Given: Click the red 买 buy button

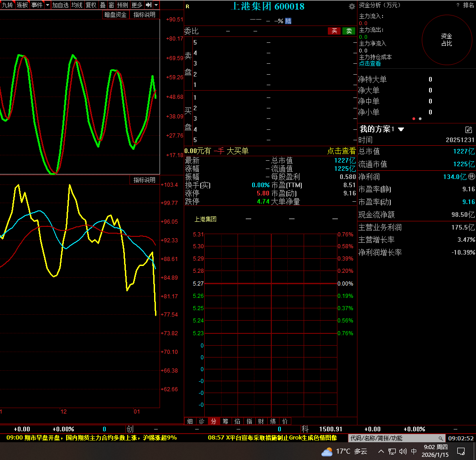Looking at the screenshot, I should [334, 31].
